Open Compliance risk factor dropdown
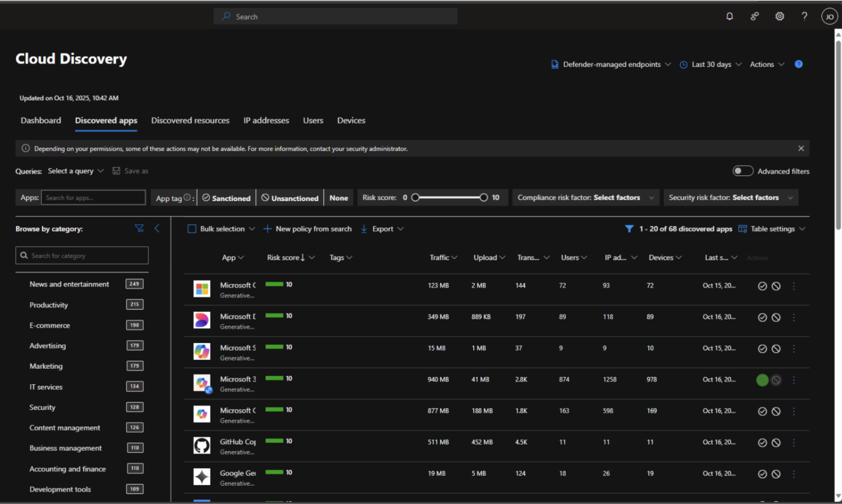Image resolution: width=842 pixels, height=504 pixels. coord(586,198)
